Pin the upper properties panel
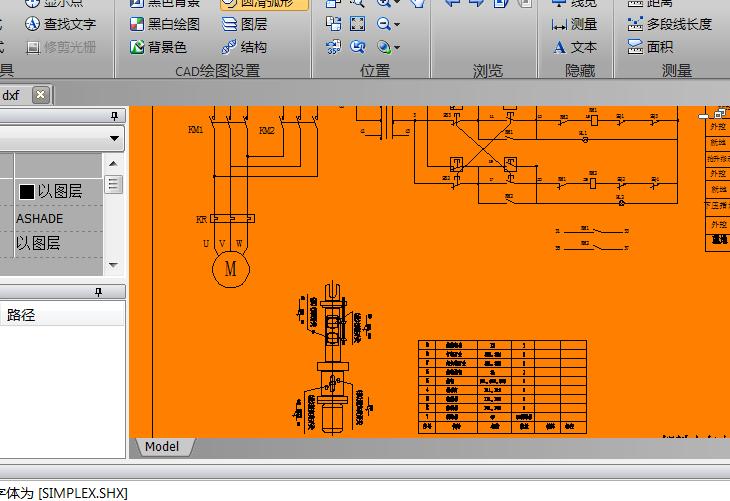The width and height of the screenshot is (730, 501). pos(115,116)
